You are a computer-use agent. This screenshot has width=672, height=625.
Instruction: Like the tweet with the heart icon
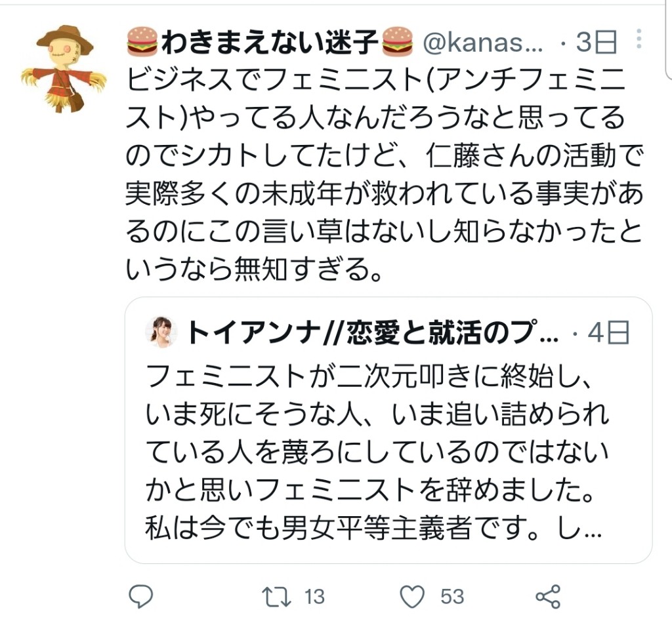click(412, 596)
